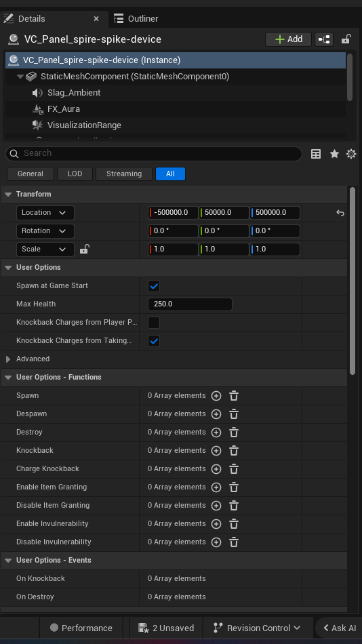Toggle the Details panel lock icon
362x644 pixels.
(x=346, y=39)
